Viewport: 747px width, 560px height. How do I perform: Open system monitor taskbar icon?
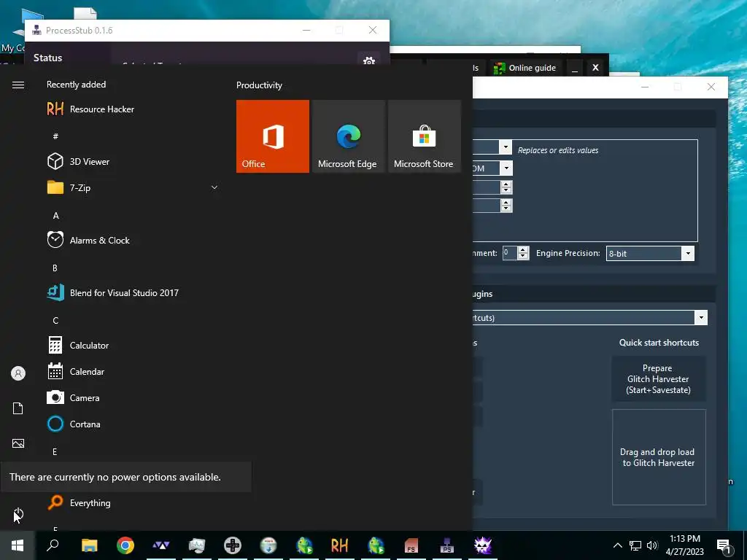point(197,545)
